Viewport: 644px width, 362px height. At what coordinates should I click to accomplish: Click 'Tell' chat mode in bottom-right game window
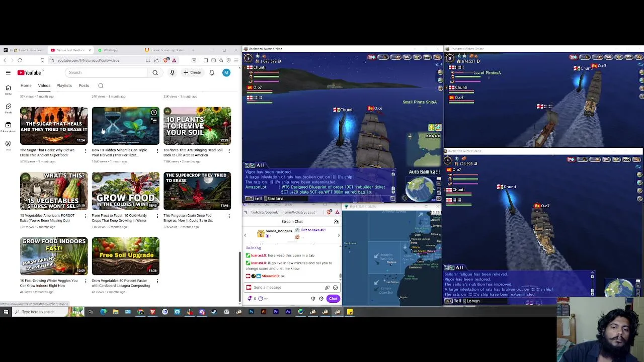tap(457, 301)
